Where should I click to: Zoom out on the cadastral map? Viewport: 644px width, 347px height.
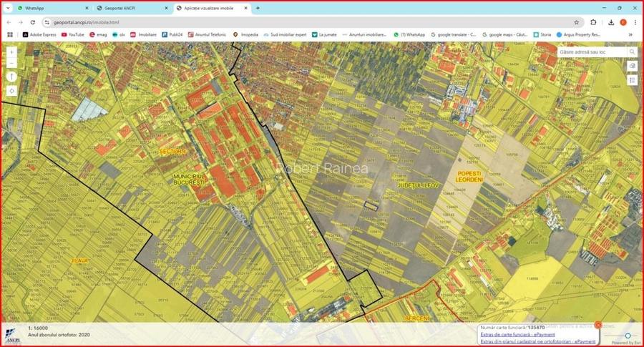click(x=11, y=63)
